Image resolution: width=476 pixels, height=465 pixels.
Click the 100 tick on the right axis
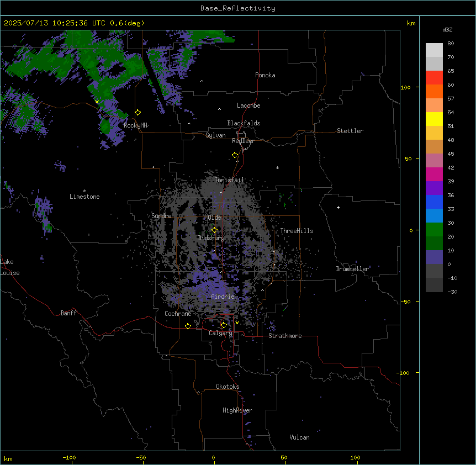click(x=405, y=87)
